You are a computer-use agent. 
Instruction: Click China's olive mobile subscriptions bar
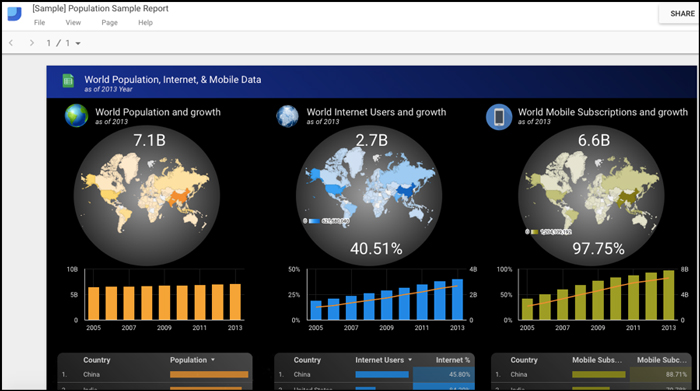tap(599, 374)
